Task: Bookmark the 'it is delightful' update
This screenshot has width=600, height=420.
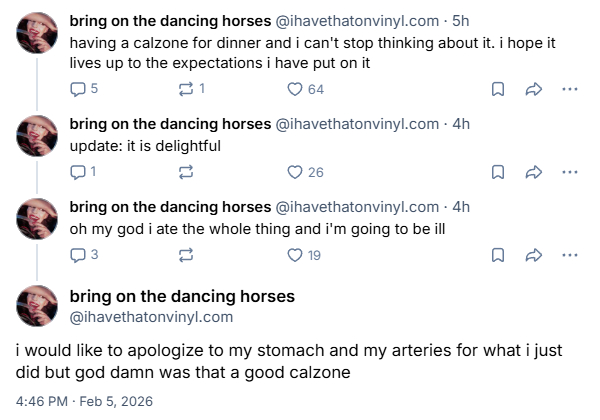Action: [497, 172]
